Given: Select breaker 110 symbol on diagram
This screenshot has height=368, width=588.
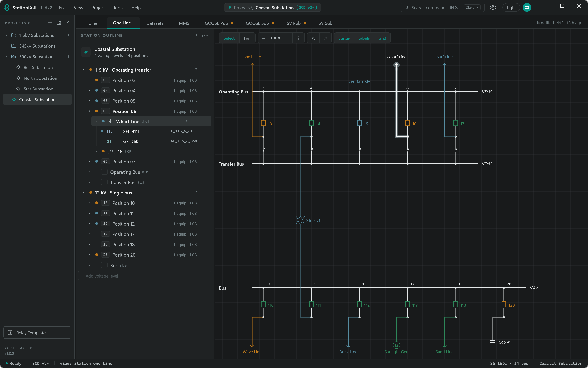Looking at the screenshot, I should point(263,305).
